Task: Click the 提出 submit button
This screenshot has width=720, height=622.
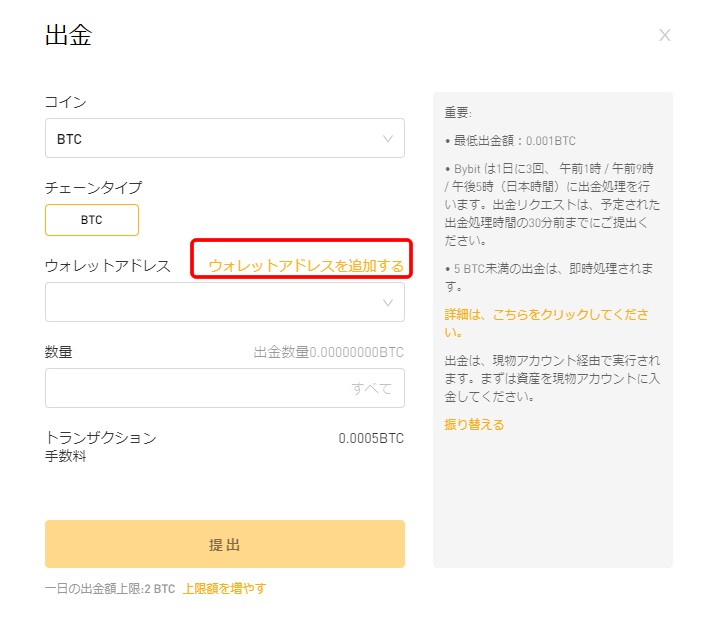Action: pos(225,544)
